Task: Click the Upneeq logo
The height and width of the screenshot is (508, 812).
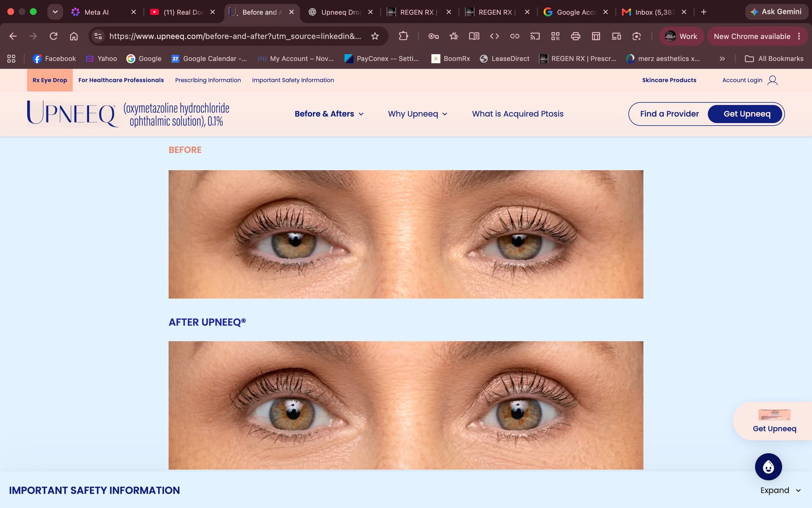Action: tap(128, 114)
